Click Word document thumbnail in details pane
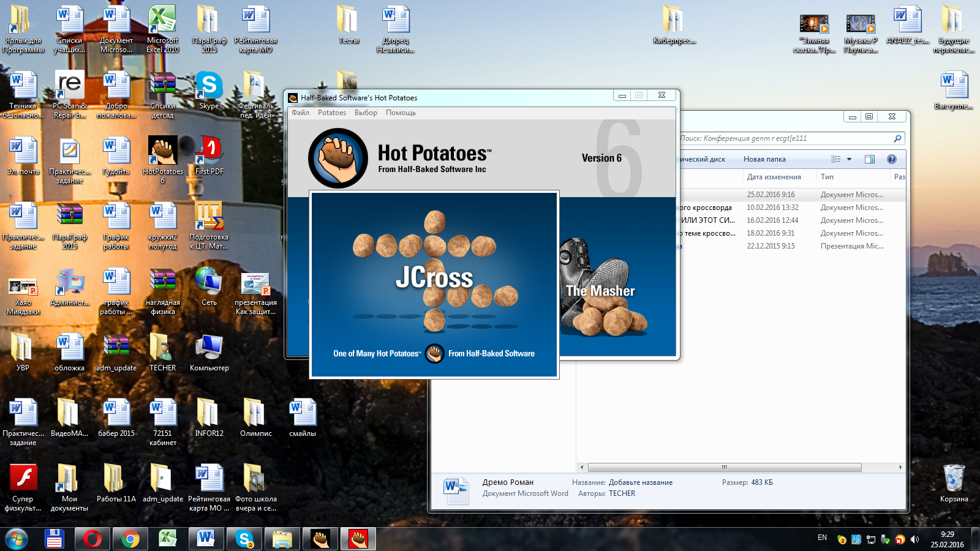This screenshot has width=980, height=551. click(x=456, y=491)
